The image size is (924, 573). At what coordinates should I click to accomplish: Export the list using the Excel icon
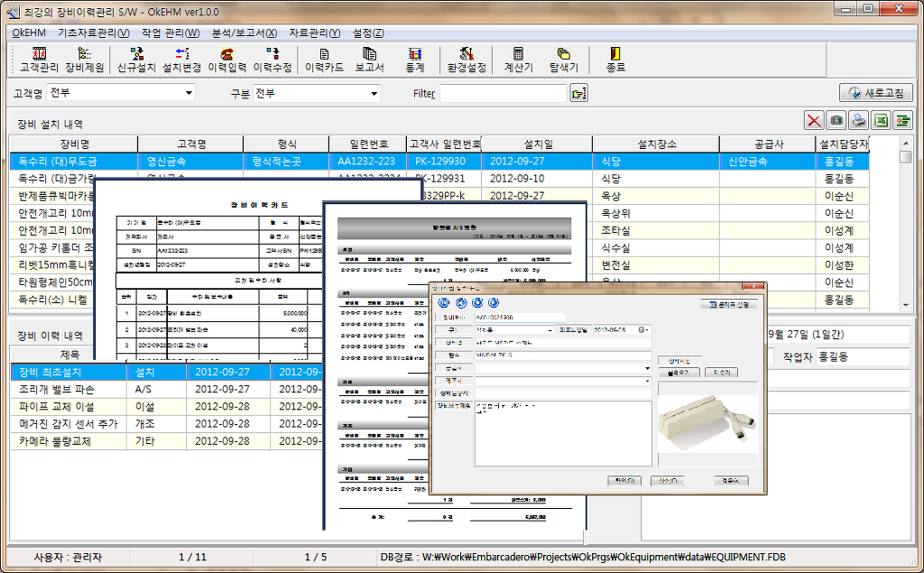[880, 121]
